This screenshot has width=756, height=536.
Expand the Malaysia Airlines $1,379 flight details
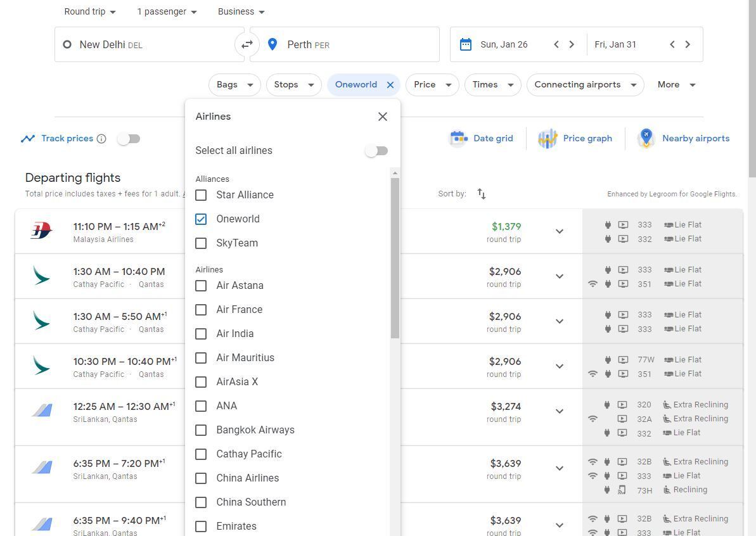click(x=560, y=231)
